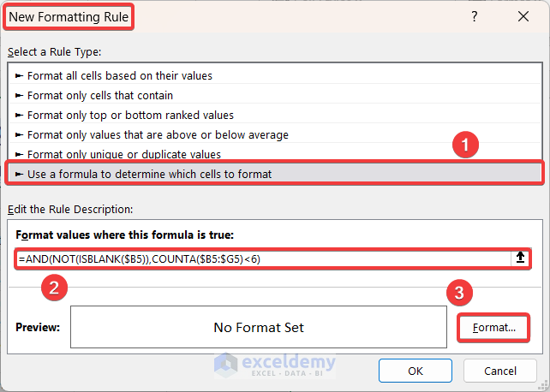
Task: Click the 'No Format Set' preview box
Action: point(259,327)
